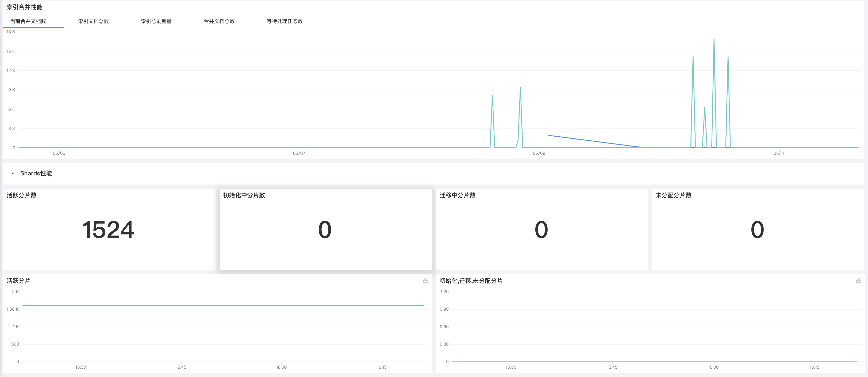Viewport: 868px width, 377px height.
Task: Switch to the 合并文档总数 tab
Action: [x=219, y=21]
